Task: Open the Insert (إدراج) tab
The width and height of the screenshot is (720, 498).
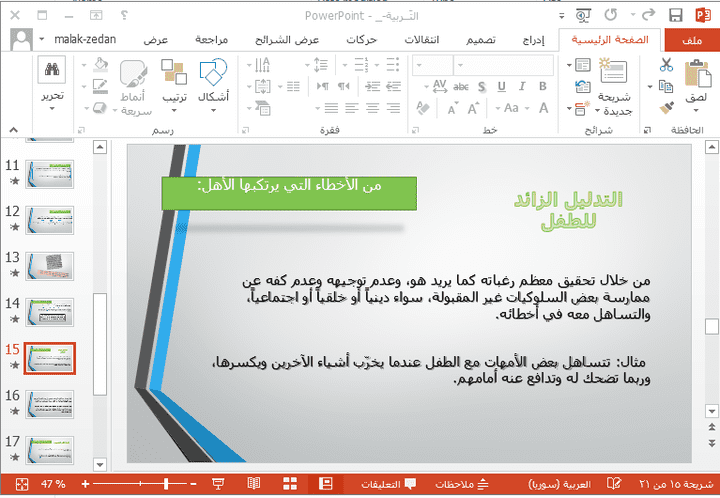Action: tap(534, 40)
